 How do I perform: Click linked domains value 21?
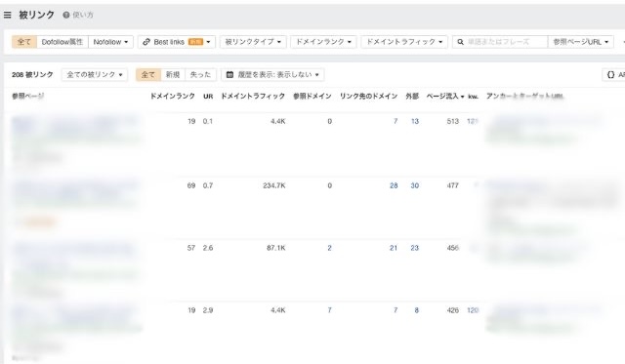pyautogui.click(x=394, y=248)
